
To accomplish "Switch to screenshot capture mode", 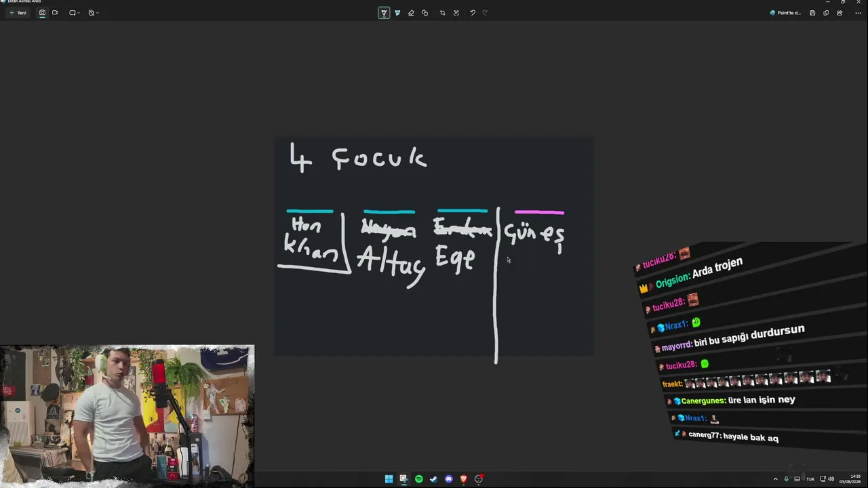I will pyautogui.click(x=42, y=13).
